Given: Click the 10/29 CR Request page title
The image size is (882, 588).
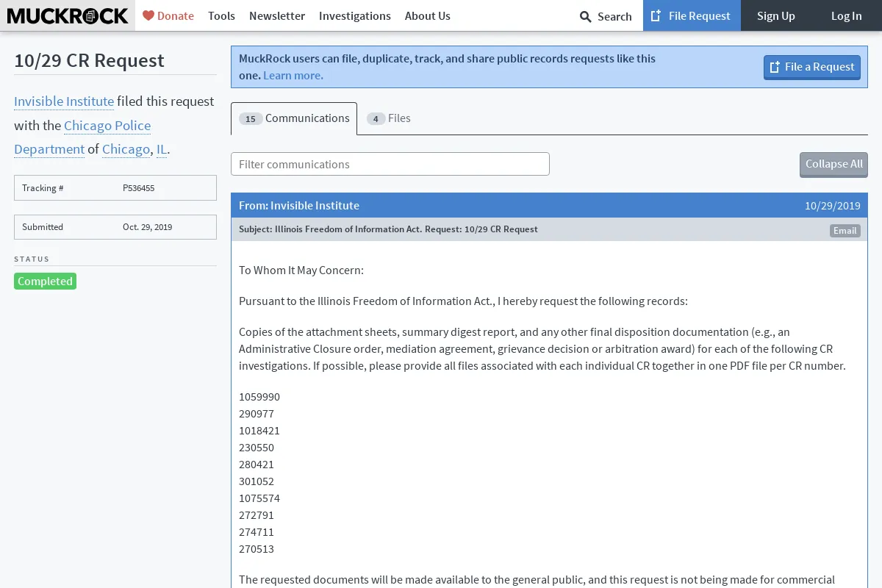Looking at the screenshot, I should point(89,60).
